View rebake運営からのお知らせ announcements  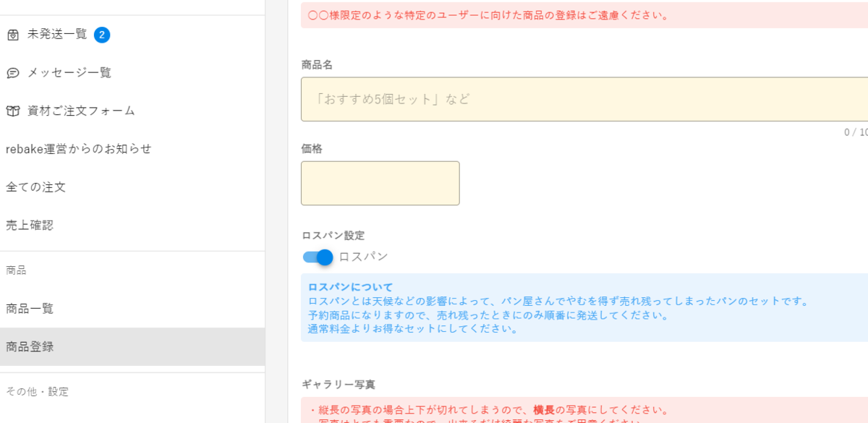click(80, 148)
